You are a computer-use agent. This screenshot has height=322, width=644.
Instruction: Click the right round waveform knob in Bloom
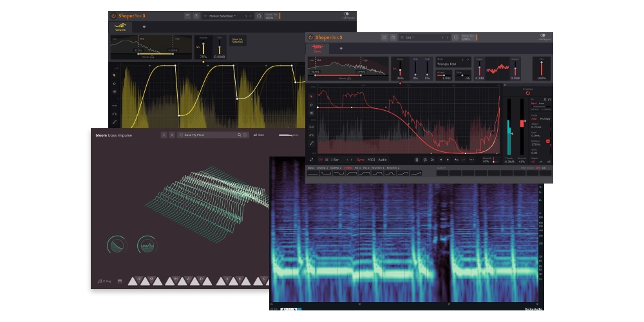click(x=147, y=245)
